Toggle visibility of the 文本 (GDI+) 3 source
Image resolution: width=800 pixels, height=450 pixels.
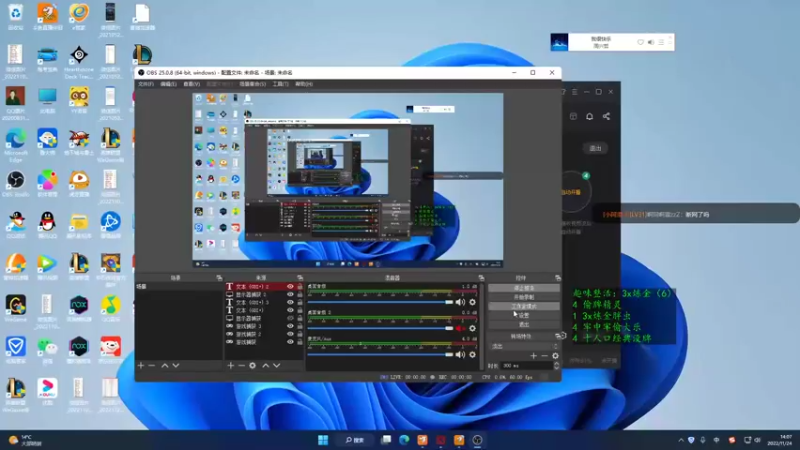pos(290,302)
